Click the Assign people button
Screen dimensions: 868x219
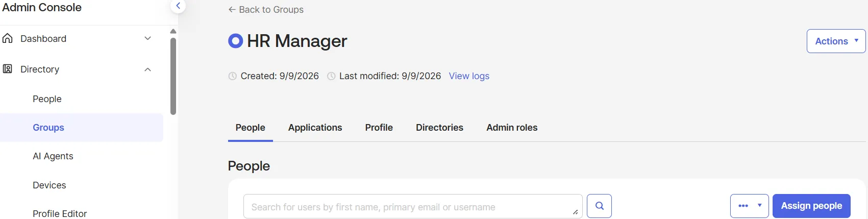[x=811, y=206]
